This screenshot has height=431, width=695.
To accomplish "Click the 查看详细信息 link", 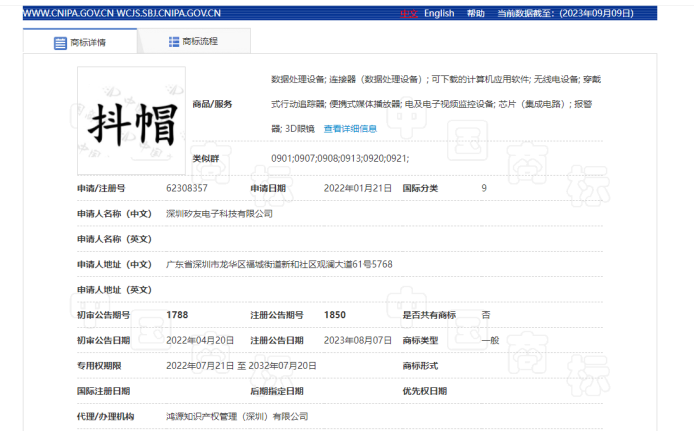I will pos(350,129).
